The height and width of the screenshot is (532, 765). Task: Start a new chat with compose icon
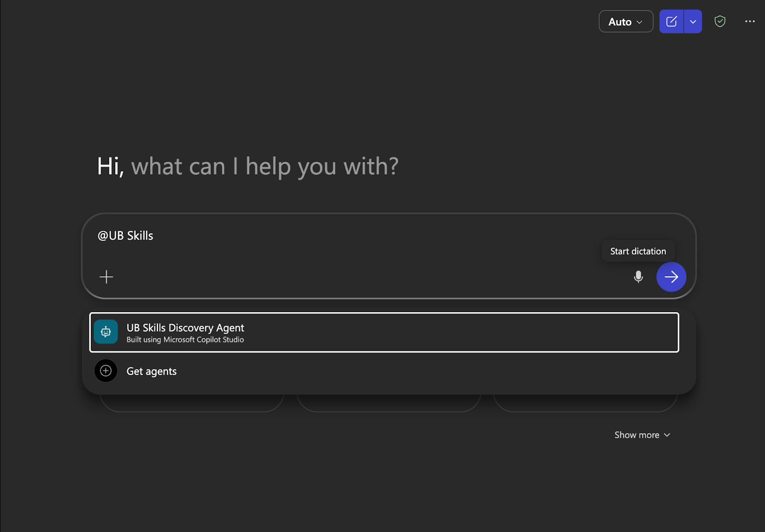[x=671, y=22]
